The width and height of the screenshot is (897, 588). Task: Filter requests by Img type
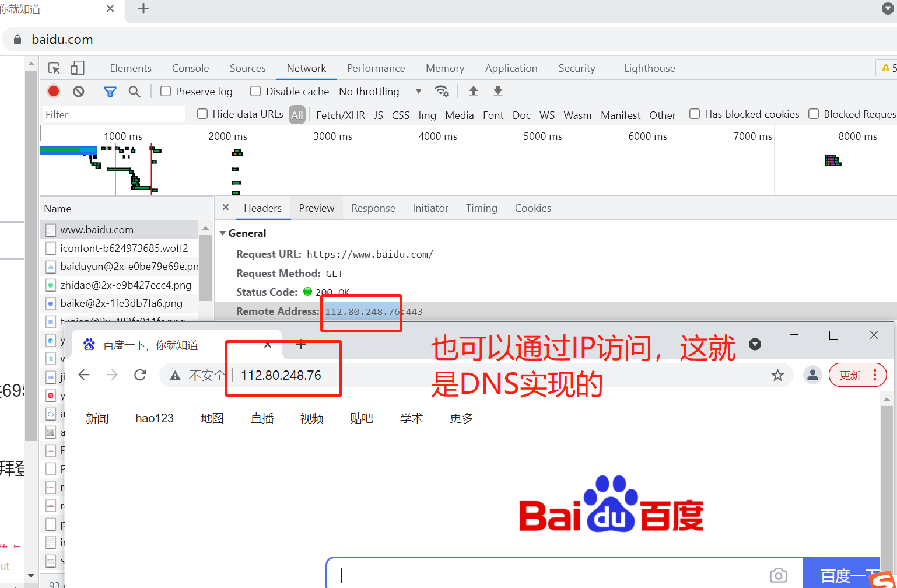click(x=428, y=115)
